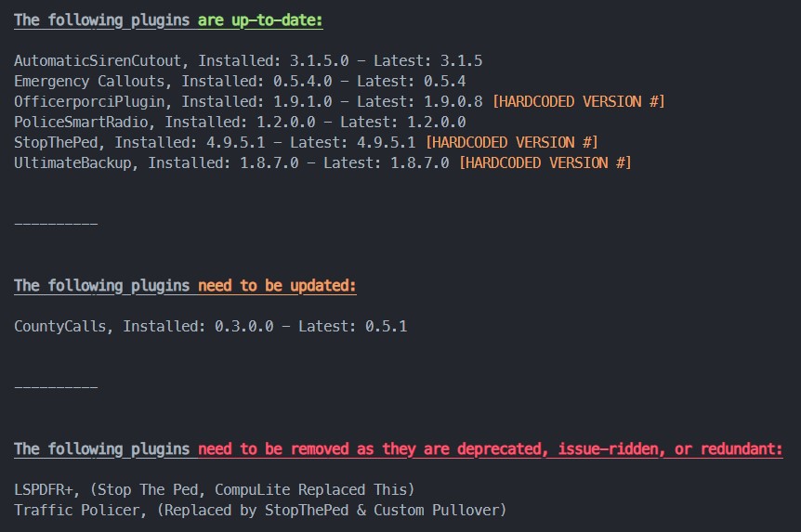The height and width of the screenshot is (532, 801).
Task: Click the "are up-to-date:" green heading text
Action: (x=260, y=20)
